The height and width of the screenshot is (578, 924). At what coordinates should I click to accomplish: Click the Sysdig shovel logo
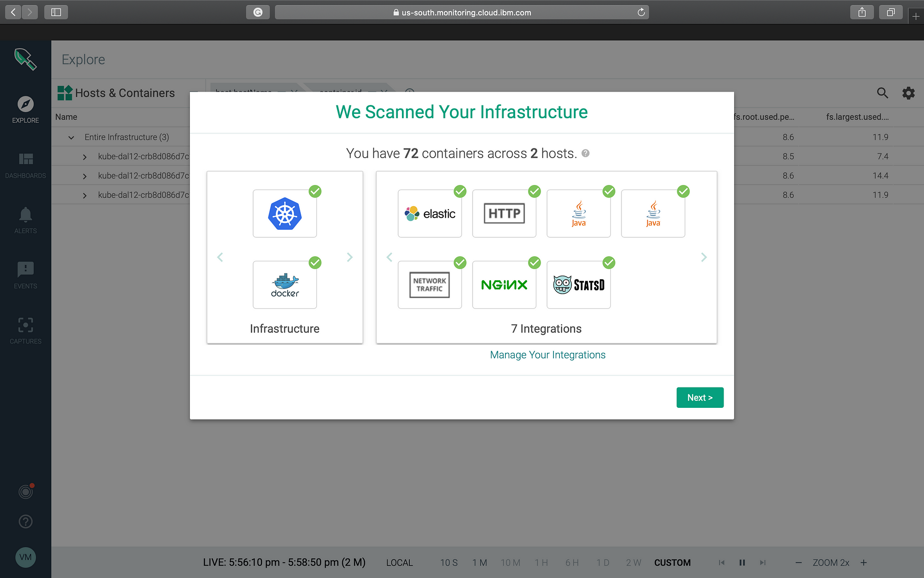25,59
